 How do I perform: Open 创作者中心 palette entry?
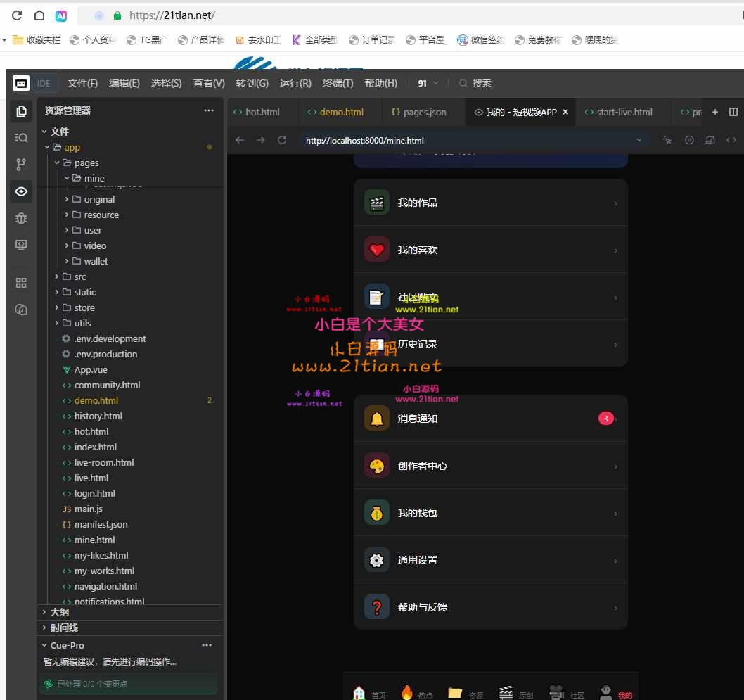point(491,466)
